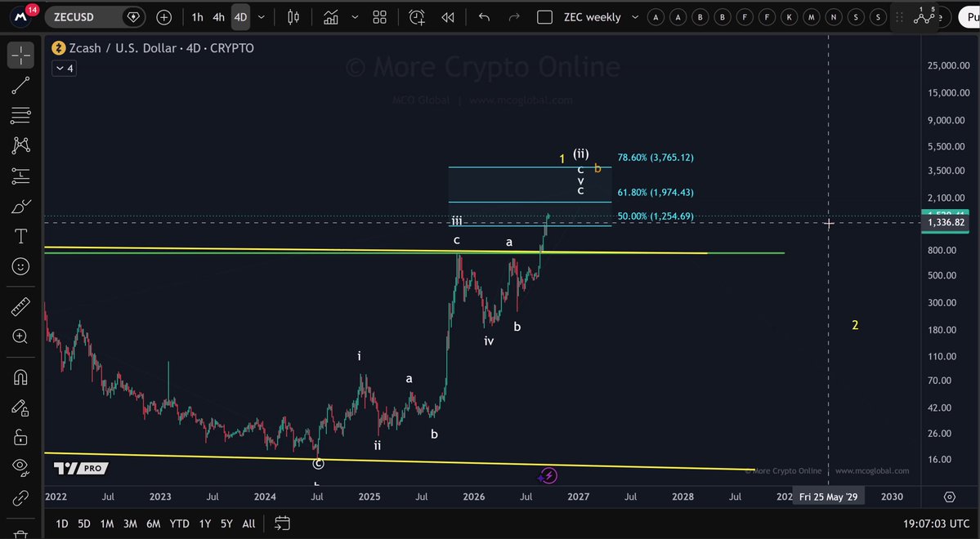Activate the zoom-in magnifier tool

pos(20,336)
